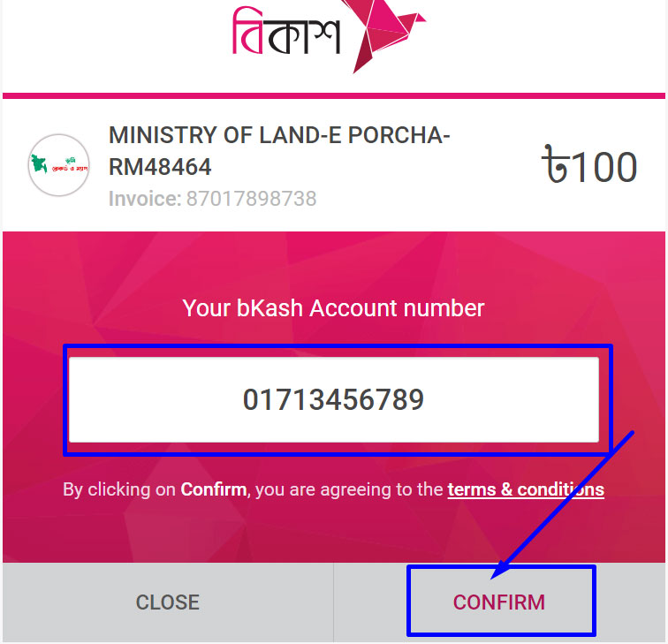The width and height of the screenshot is (668, 644).
Task: Click the payment amount 100
Action: pos(604,167)
